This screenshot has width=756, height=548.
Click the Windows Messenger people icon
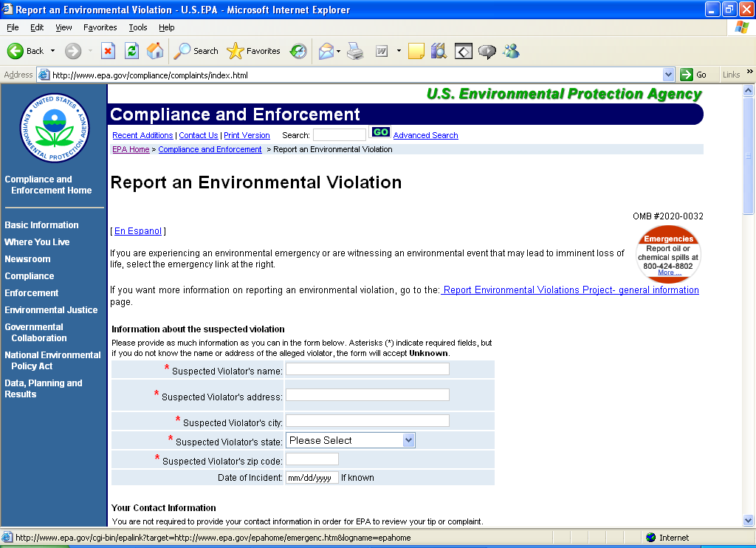[511, 51]
